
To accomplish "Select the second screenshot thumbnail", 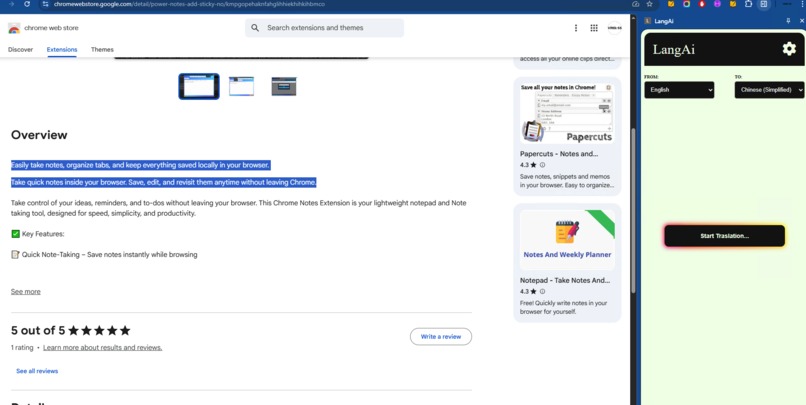I will point(241,86).
